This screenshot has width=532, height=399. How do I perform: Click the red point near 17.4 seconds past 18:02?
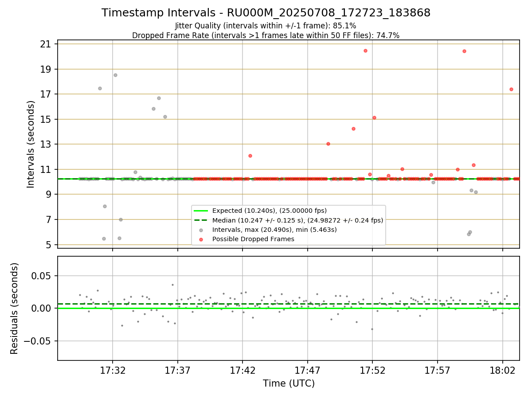(511, 89)
